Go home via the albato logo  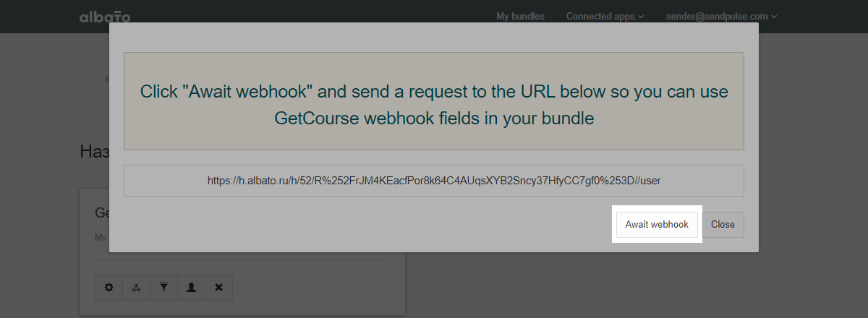pyautogui.click(x=105, y=17)
